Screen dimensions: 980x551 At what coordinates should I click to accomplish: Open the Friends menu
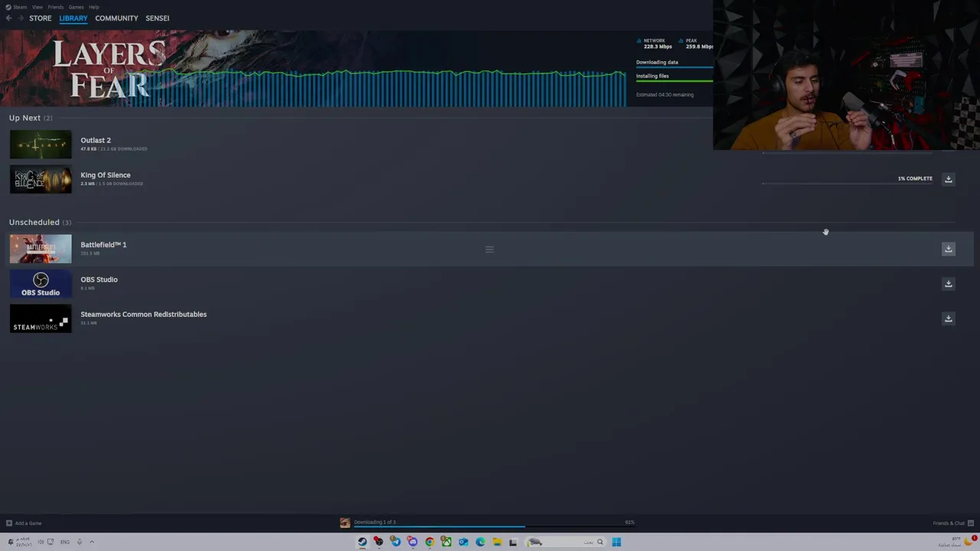[x=56, y=7]
